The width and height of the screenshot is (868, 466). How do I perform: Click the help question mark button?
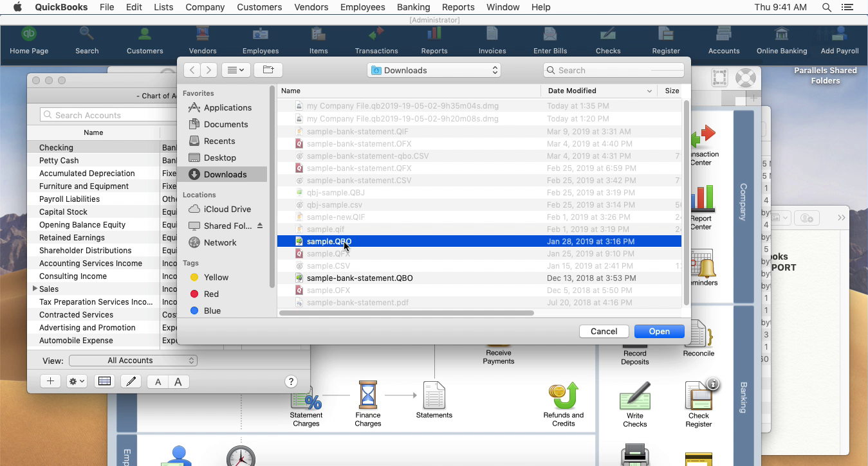click(x=291, y=382)
